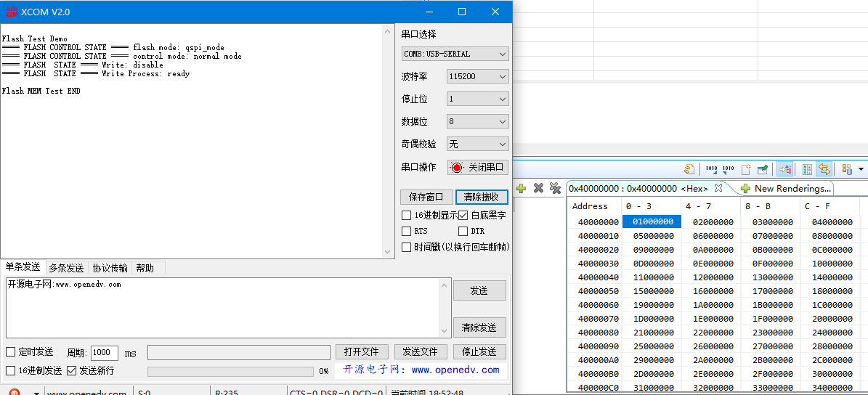Click the 停止发送 stop sending button

[x=479, y=352]
